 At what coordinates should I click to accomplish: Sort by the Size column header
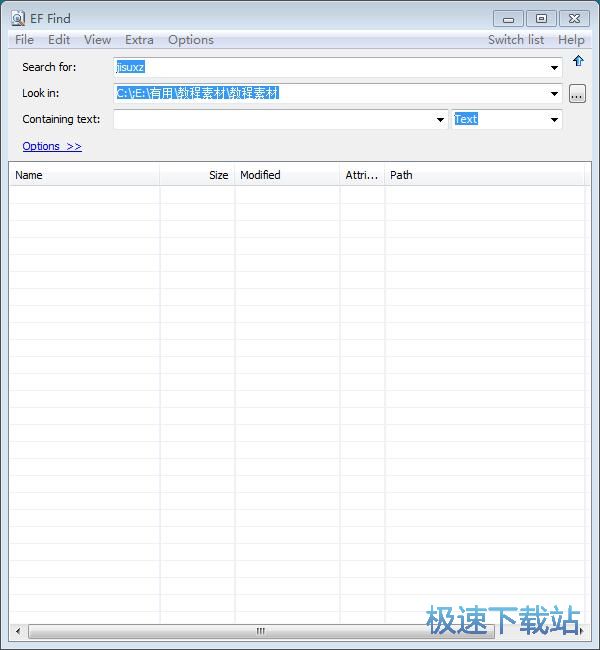point(197,175)
